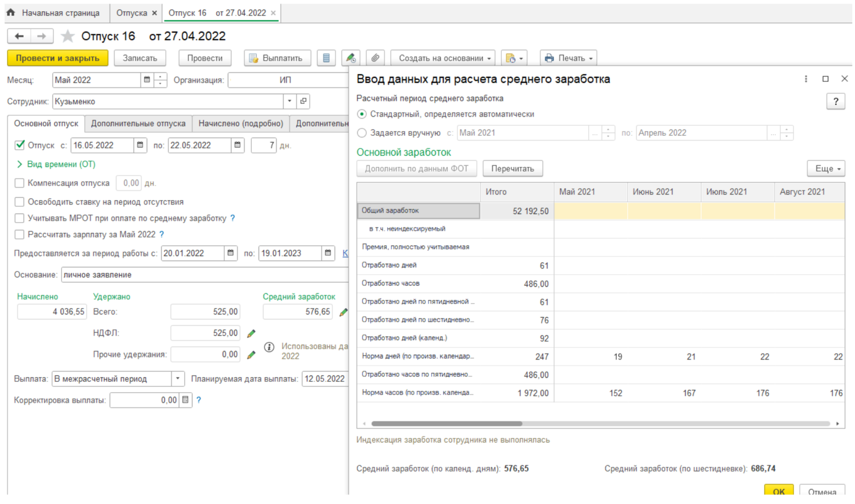
Task: Click the favorite star icon beside document title
Action: click(67, 36)
